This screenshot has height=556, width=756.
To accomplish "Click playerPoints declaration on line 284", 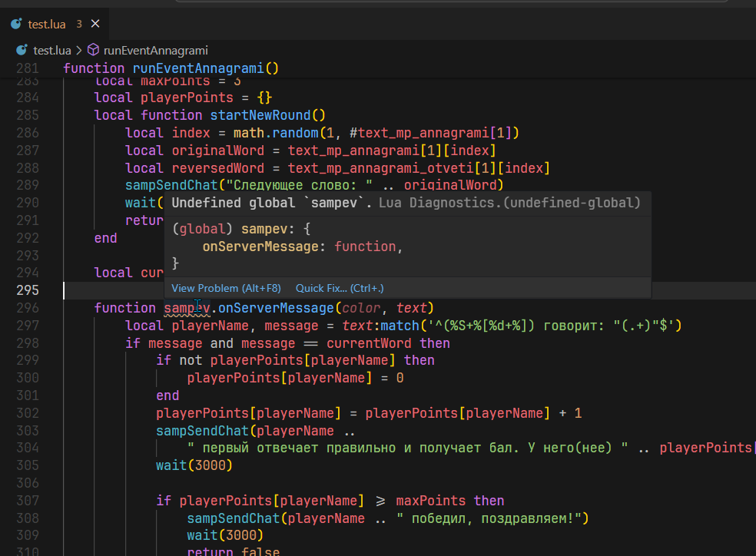I will pyautogui.click(x=187, y=98).
